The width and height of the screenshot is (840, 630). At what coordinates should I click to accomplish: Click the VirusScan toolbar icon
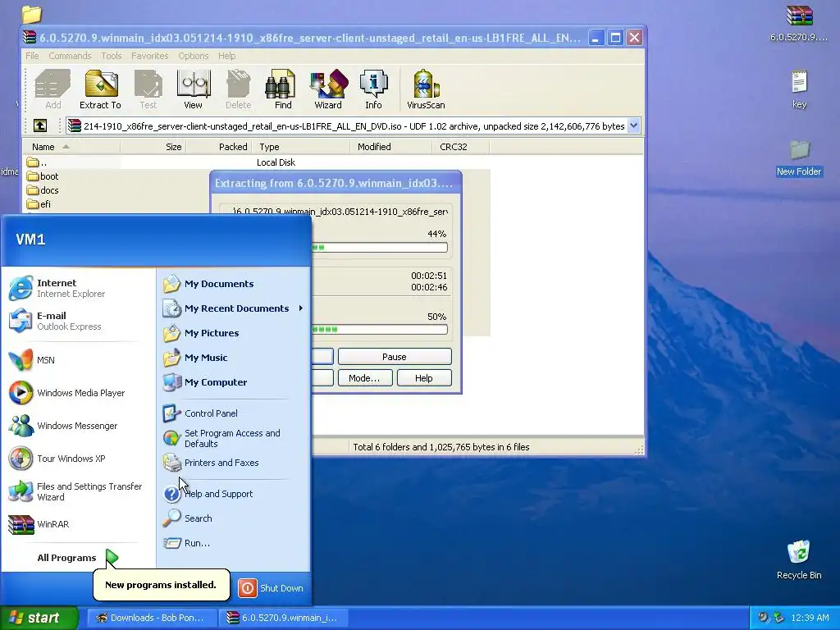426,89
